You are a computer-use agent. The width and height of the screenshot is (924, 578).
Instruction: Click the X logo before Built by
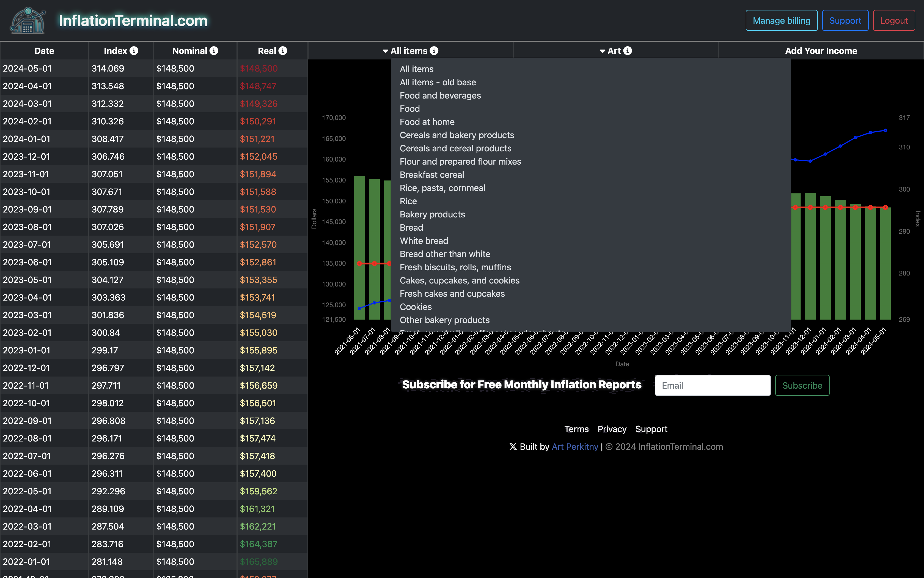513,446
